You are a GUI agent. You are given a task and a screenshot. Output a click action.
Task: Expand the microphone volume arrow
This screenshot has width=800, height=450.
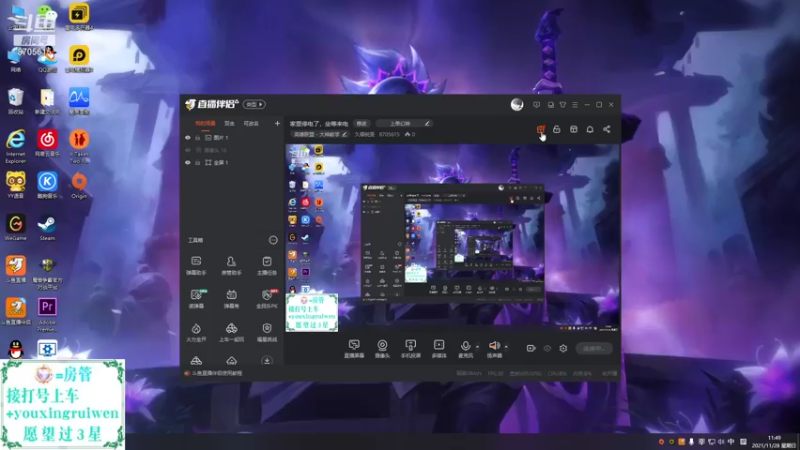tap(478, 347)
